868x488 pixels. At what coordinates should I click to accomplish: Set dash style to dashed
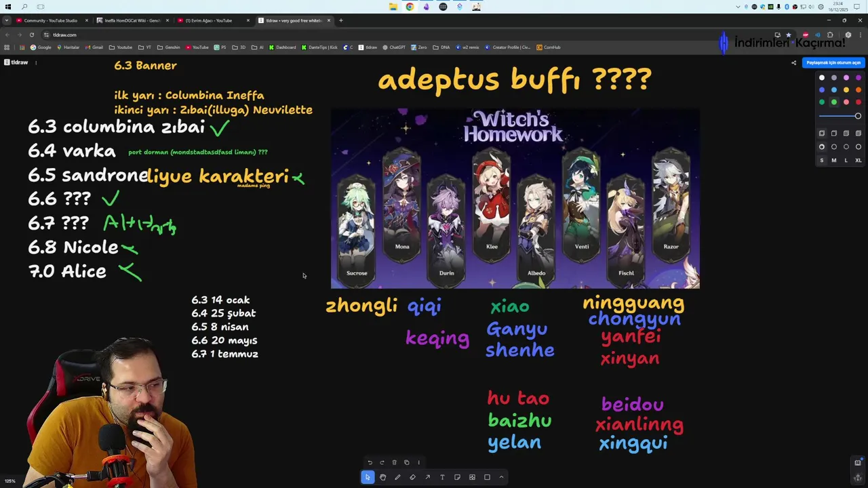pyautogui.click(x=834, y=147)
